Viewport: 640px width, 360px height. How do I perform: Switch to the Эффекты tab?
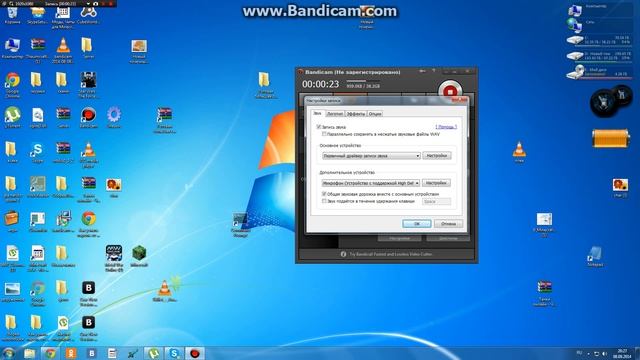[356, 114]
